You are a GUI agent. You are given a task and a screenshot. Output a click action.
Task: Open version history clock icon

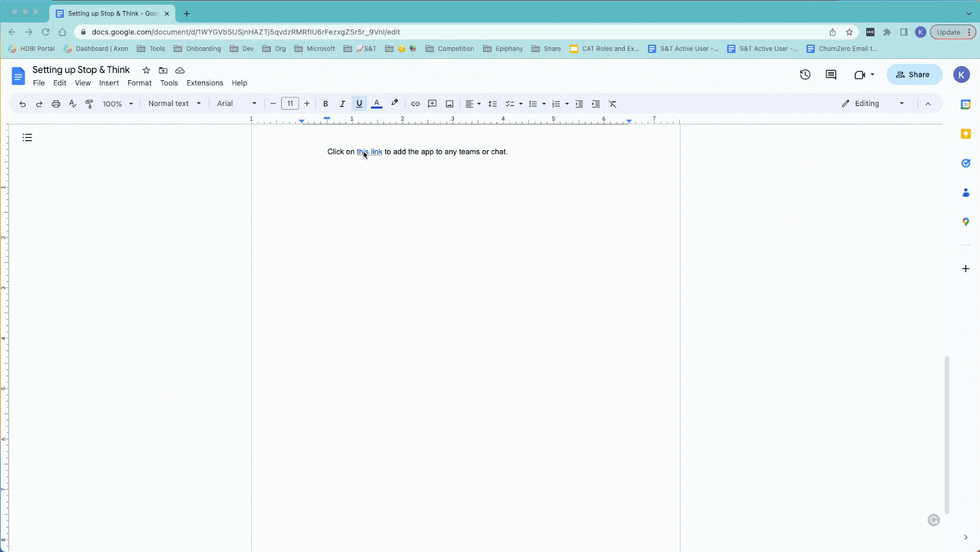(x=805, y=75)
